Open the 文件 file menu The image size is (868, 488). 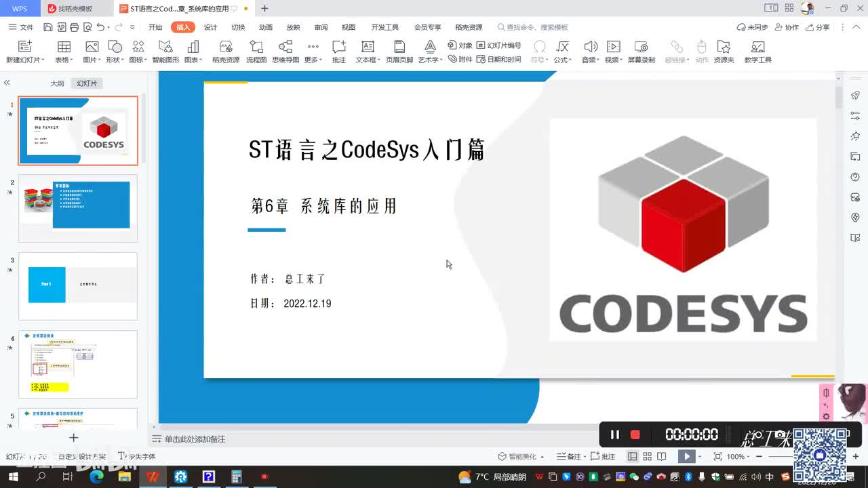tap(21, 27)
